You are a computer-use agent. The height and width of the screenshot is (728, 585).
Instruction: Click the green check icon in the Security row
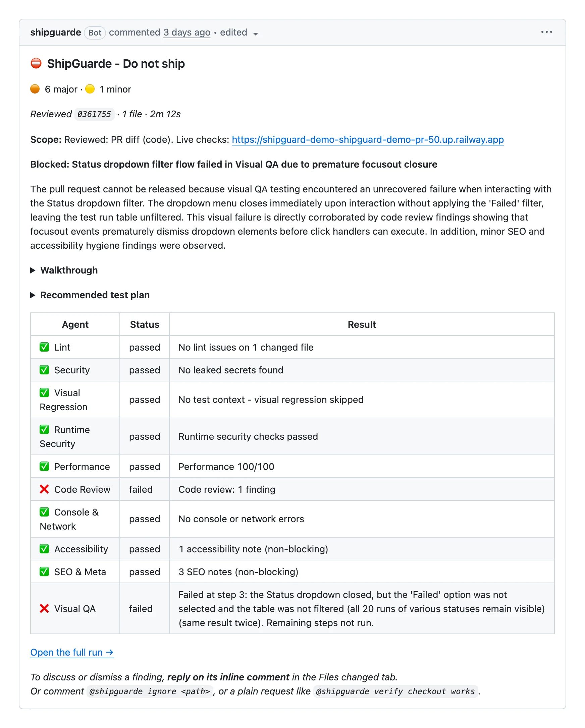click(x=44, y=369)
